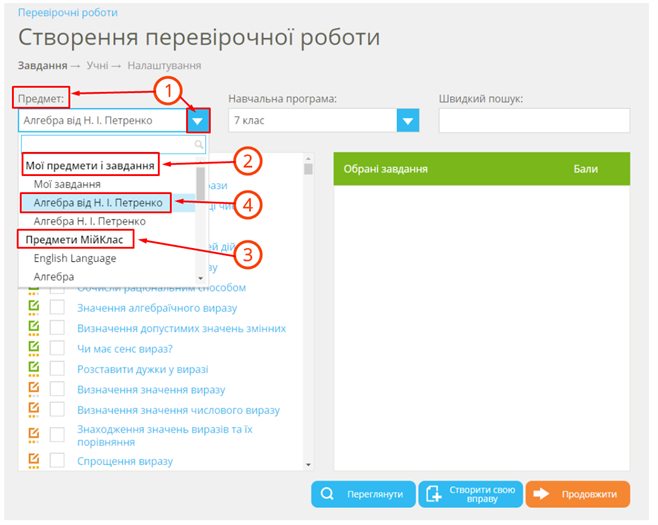The height and width of the screenshot is (525, 658).
Task: Choose 'English Language' from the subject list
Action: point(75,258)
